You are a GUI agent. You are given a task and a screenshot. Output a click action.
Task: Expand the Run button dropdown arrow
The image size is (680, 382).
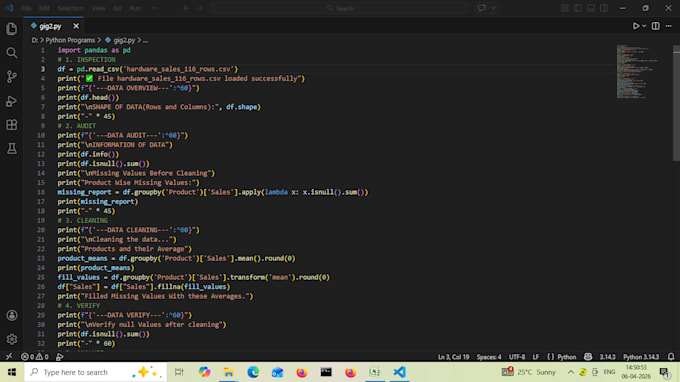click(644, 26)
